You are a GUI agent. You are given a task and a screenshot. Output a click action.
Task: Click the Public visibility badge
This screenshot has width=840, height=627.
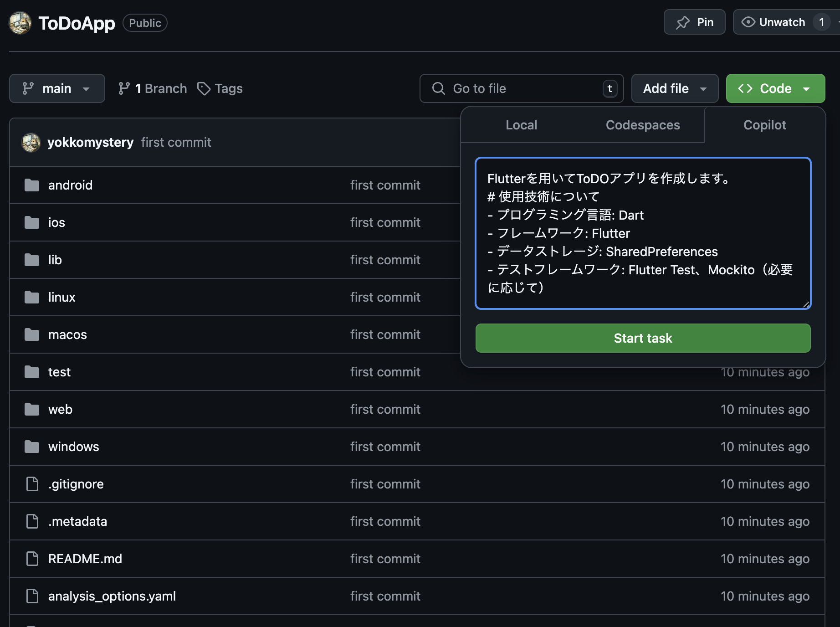pos(145,23)
